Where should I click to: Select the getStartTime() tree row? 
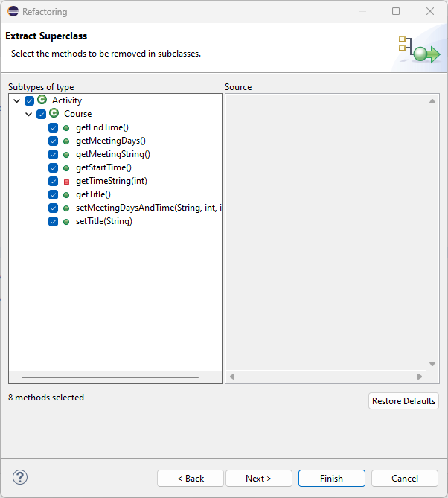coord(104,167)
